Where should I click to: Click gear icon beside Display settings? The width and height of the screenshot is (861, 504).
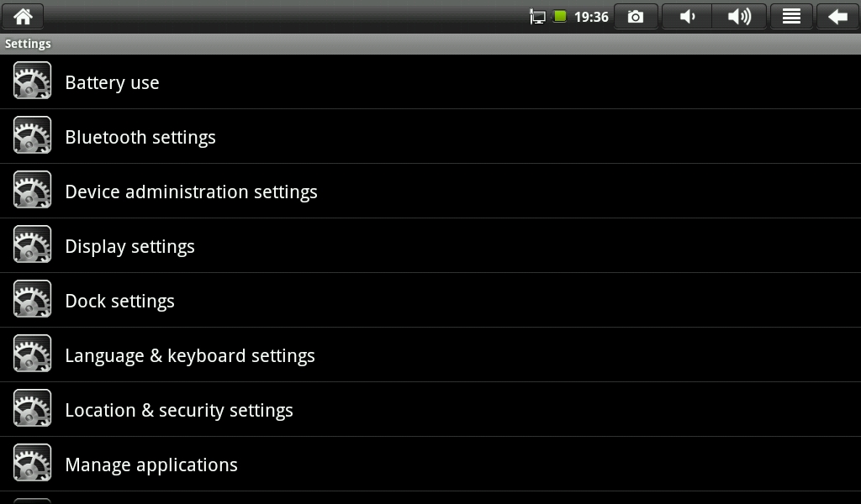32,245
